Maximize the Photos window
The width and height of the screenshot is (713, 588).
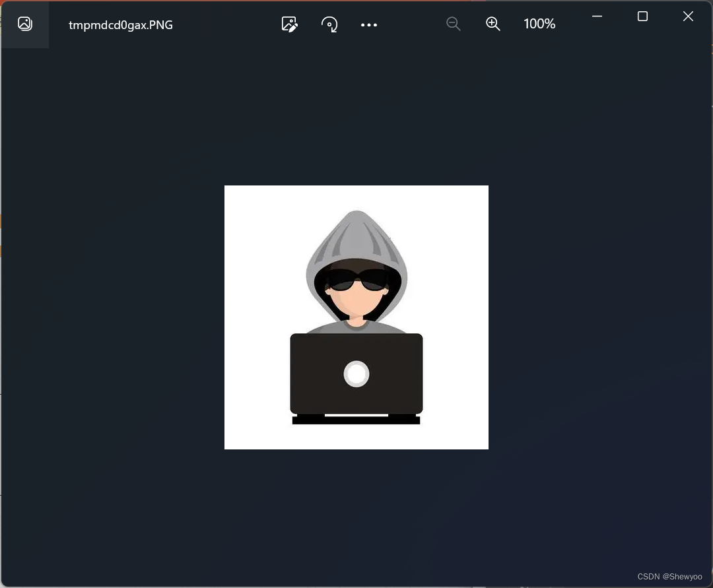(642, 16)
